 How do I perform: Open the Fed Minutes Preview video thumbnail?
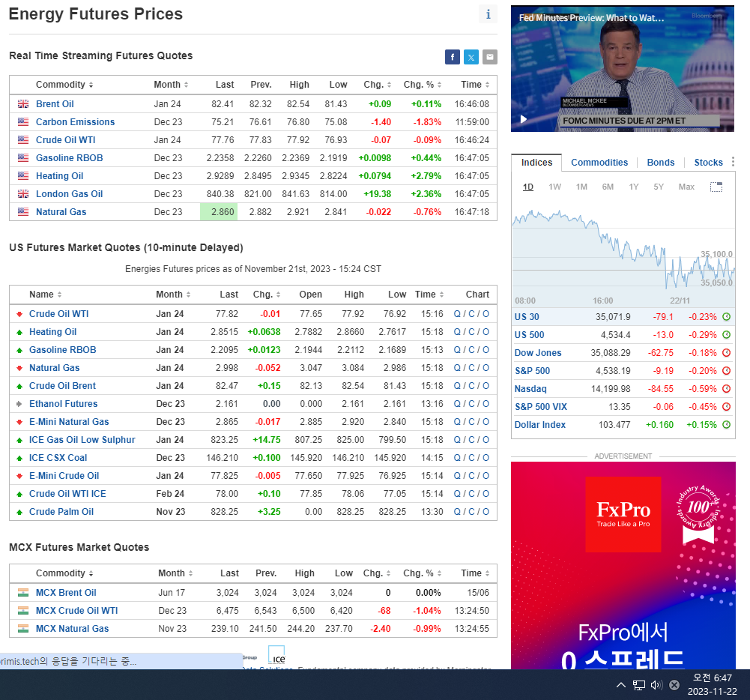[623, 68]
